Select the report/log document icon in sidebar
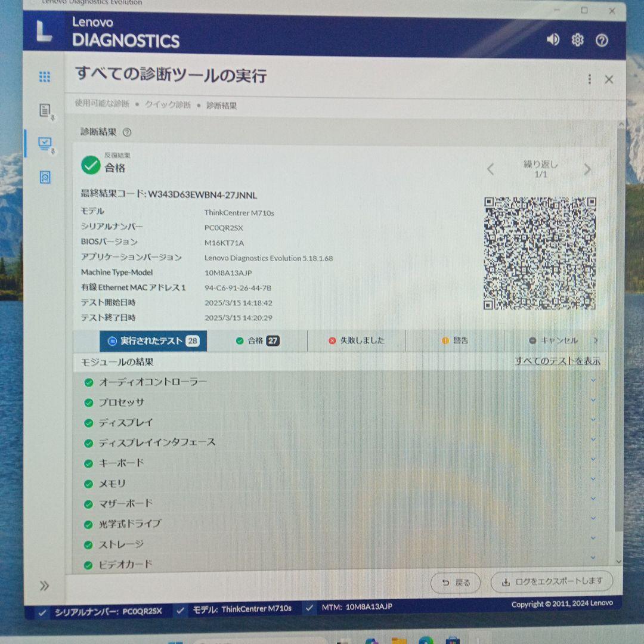Screen dimensions: 644x644 click(44, 110)
